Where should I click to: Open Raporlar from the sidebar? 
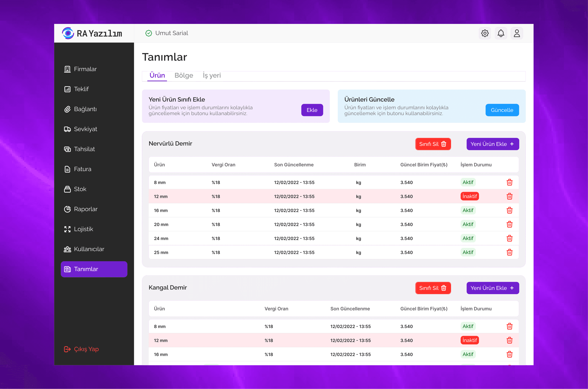tap(85, 209)
